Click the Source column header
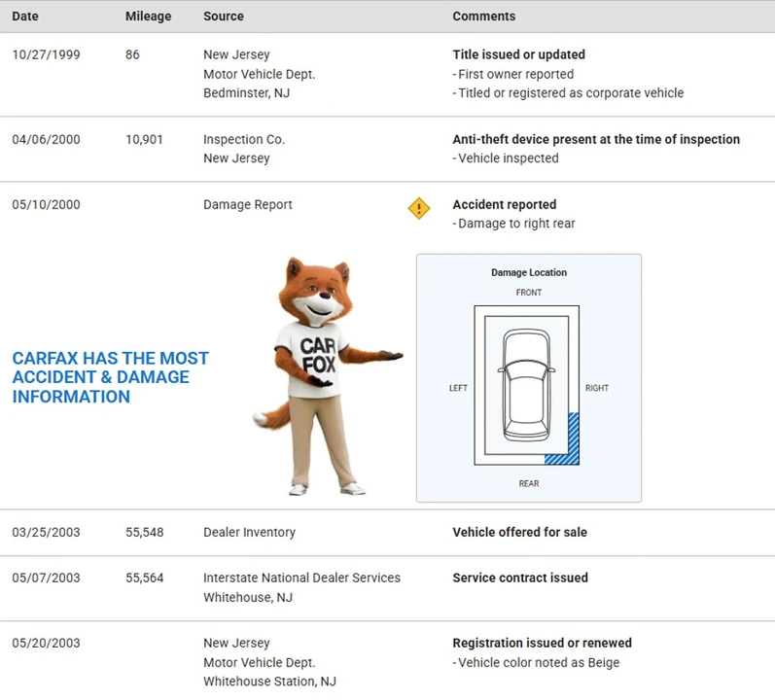 point(224,17)
